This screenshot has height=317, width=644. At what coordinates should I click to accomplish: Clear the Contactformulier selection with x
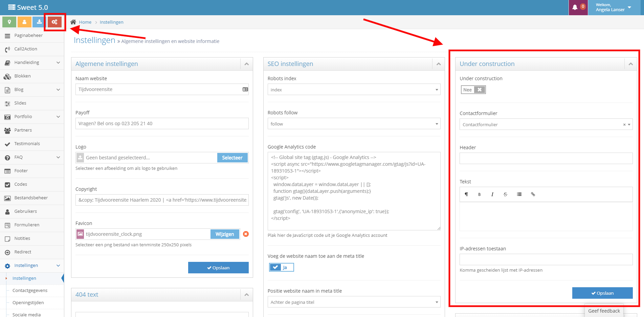624,124
